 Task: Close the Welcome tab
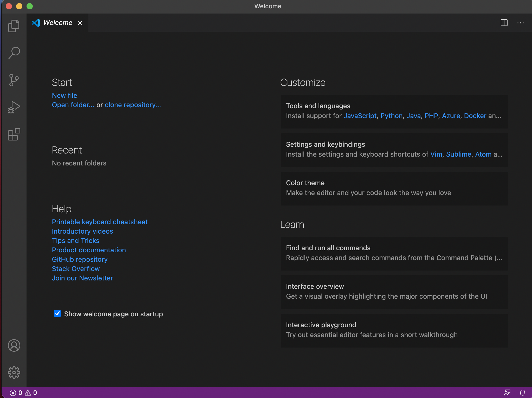80,23
